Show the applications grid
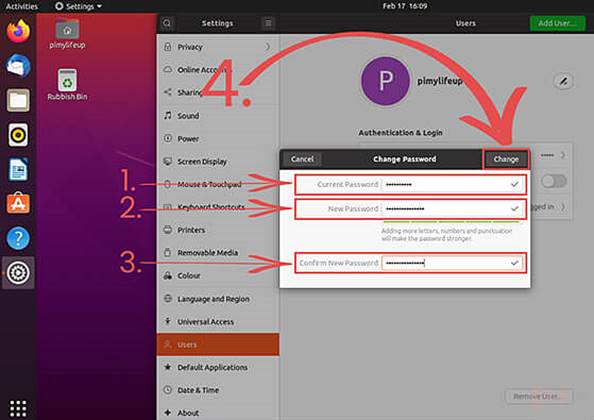 tap(18, 409)
